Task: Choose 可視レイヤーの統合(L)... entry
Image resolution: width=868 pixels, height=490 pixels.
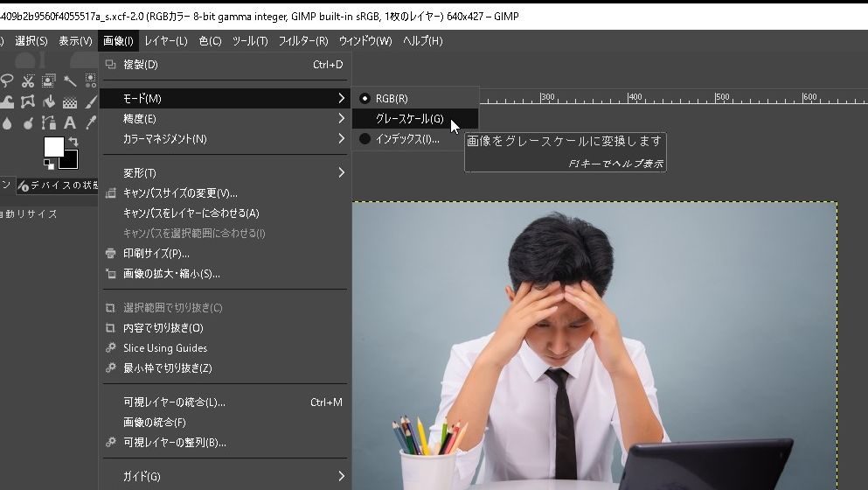Action: click(x=174, y=402)
